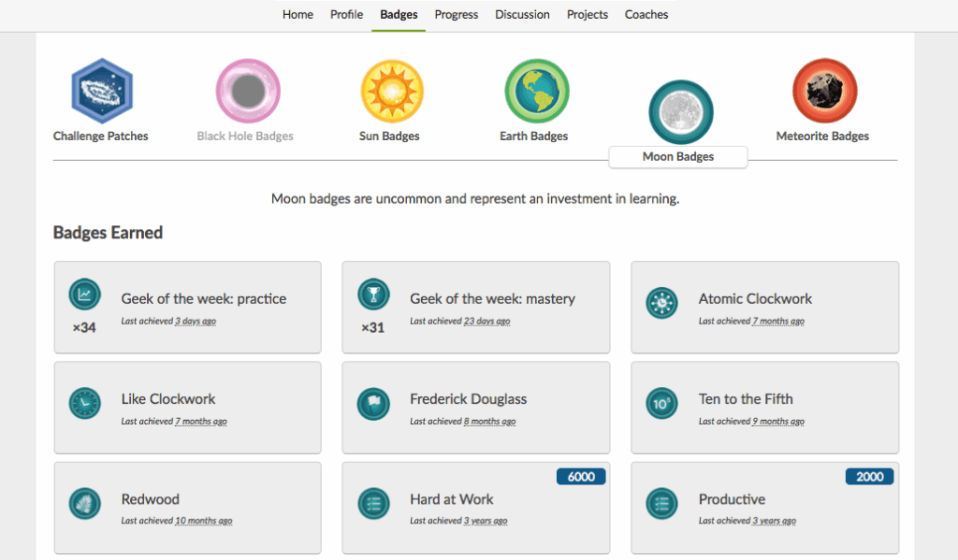The height and width of the screenshot is (560, 958).
Task: Click the Geek of the week: mastery trophy icon
Action: (x=374, y=294)
